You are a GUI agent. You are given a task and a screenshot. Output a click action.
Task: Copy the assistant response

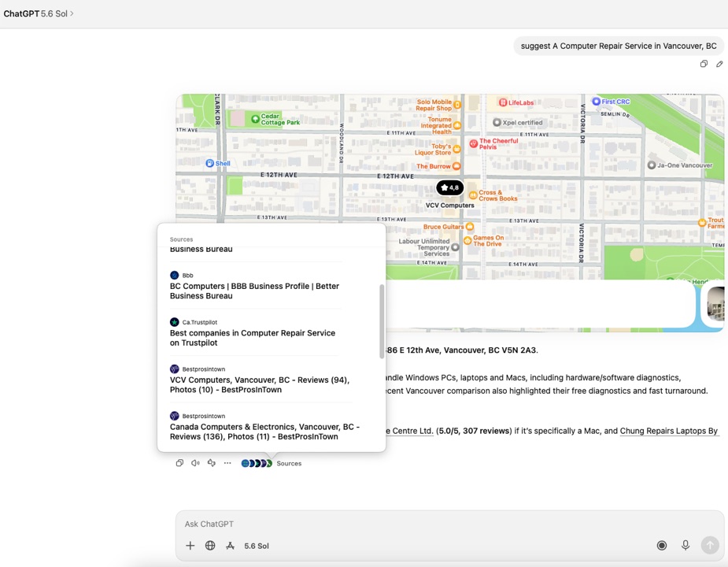tap(179, 463)
